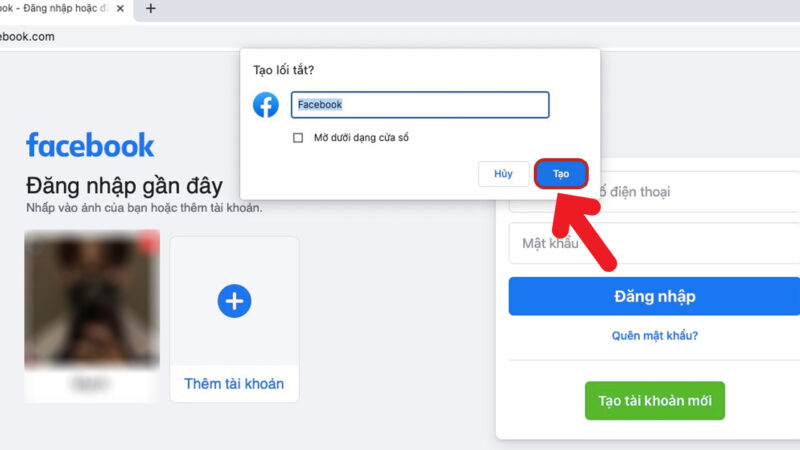This screenshot has height=450, width=800.
Task: Click the blue plus icon to add account
Action: pos(234,300)
